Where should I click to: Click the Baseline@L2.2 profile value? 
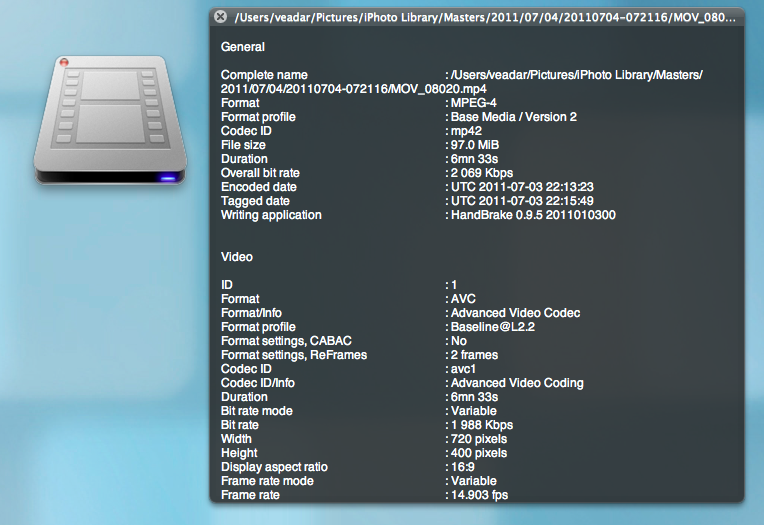(493, 327)
